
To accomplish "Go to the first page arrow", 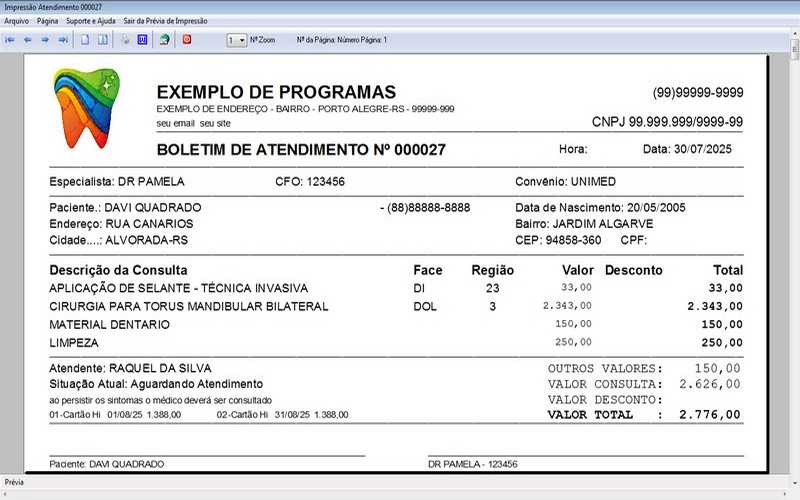I will (10, 40).
